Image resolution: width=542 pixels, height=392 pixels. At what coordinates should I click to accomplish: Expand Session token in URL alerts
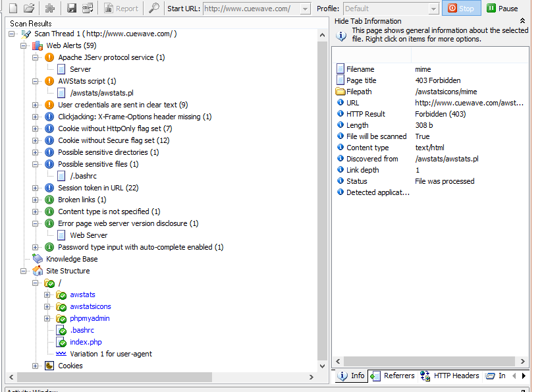point(36,188)
